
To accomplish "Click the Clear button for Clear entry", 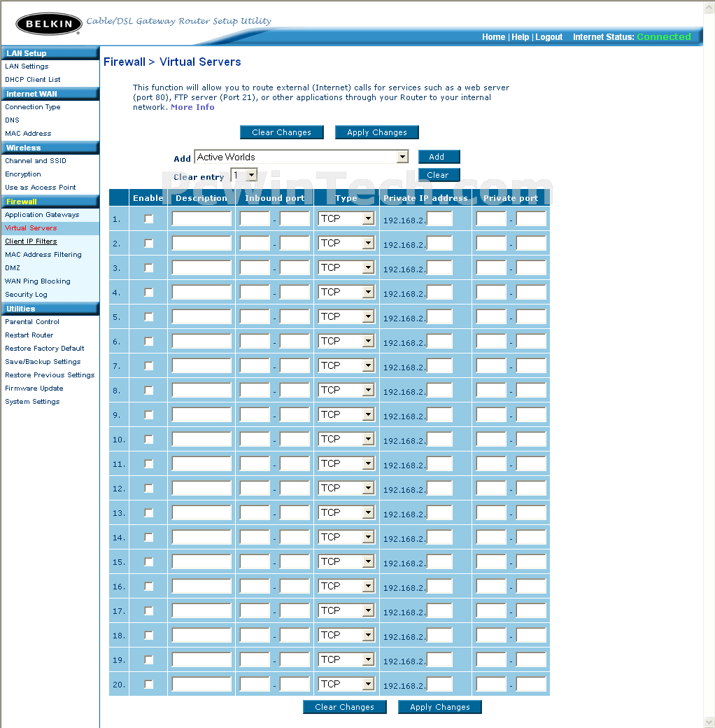I will (439, 175).
